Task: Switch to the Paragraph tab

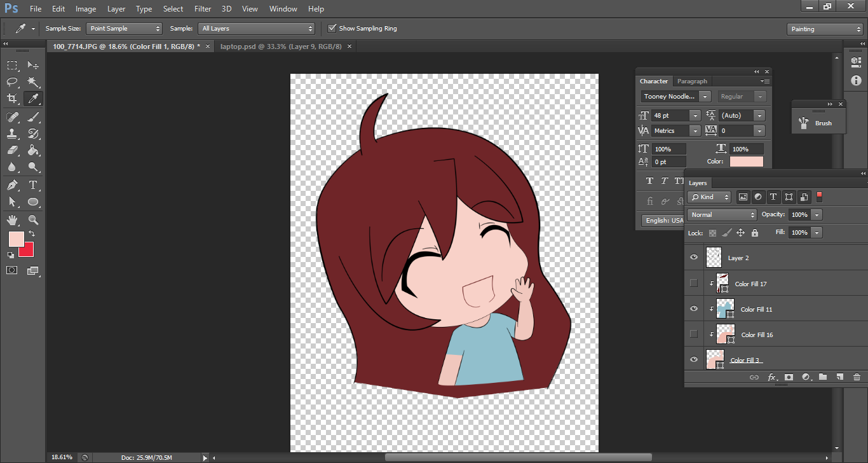Action: coord(692,81)
